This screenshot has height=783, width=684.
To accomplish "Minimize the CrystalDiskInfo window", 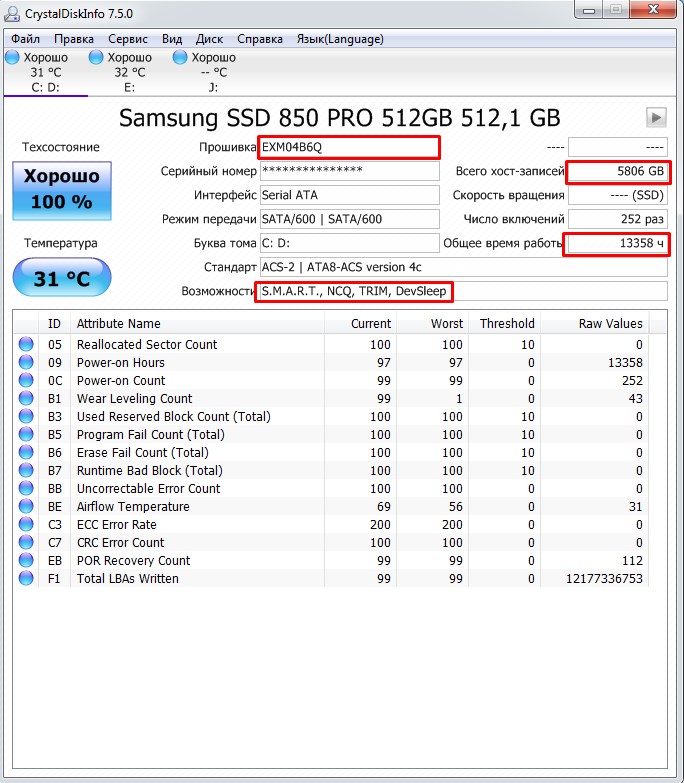I will pos(589,9).
